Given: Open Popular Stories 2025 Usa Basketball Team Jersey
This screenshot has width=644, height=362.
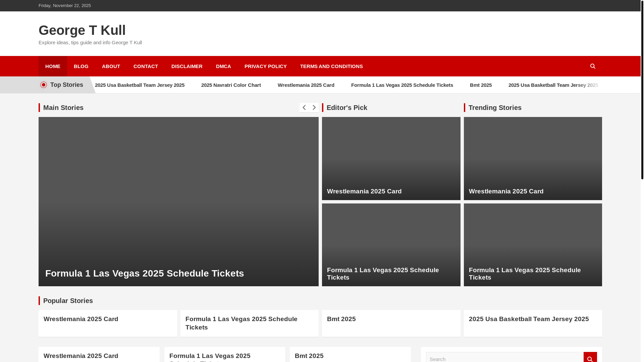Looking at the screenshot, I should tap(529, 319).
